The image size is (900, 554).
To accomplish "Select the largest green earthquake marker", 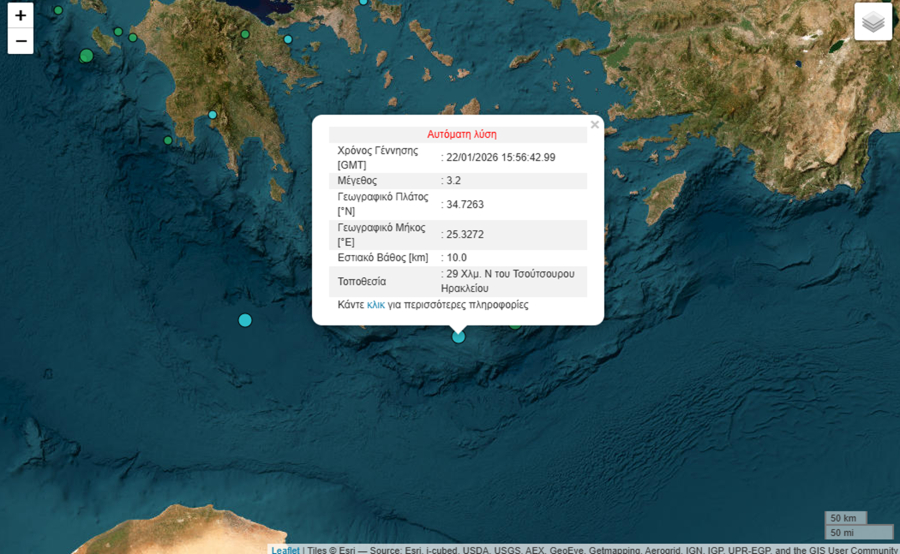I will point(87,56).
